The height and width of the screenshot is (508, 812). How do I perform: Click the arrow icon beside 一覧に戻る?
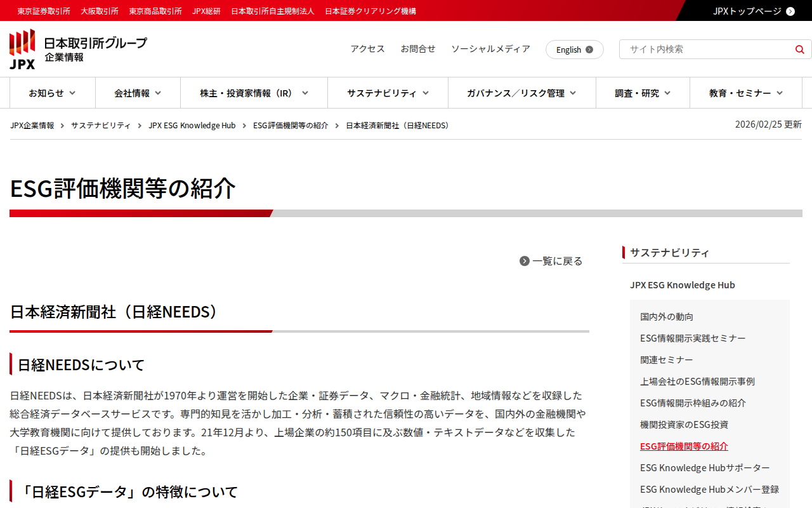[x=525, y=261]
